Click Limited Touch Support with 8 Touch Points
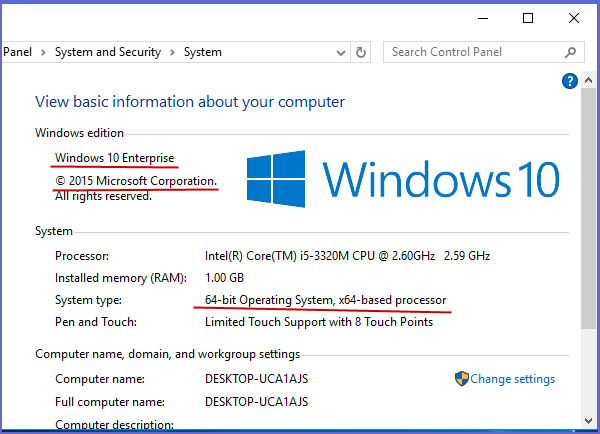Image resolution: width=600 pixels, height=434 pixels. 319,322
